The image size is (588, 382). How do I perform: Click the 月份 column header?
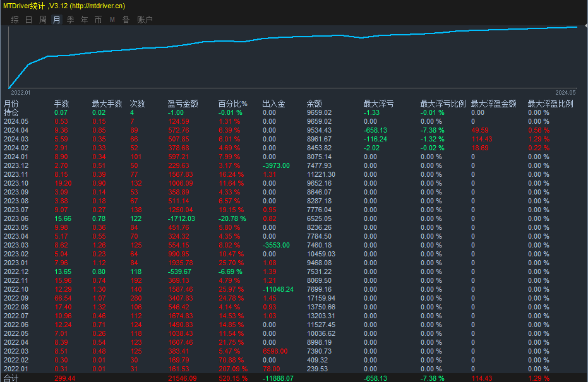(x=11, y=104)
